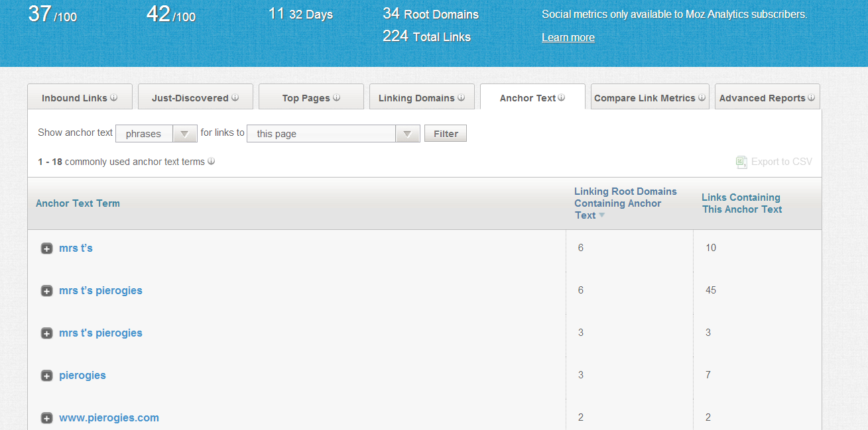Click the value 45 in the links column
This screenshot has width=868, height=430.
pyautogui.click(x=711, y=290)
